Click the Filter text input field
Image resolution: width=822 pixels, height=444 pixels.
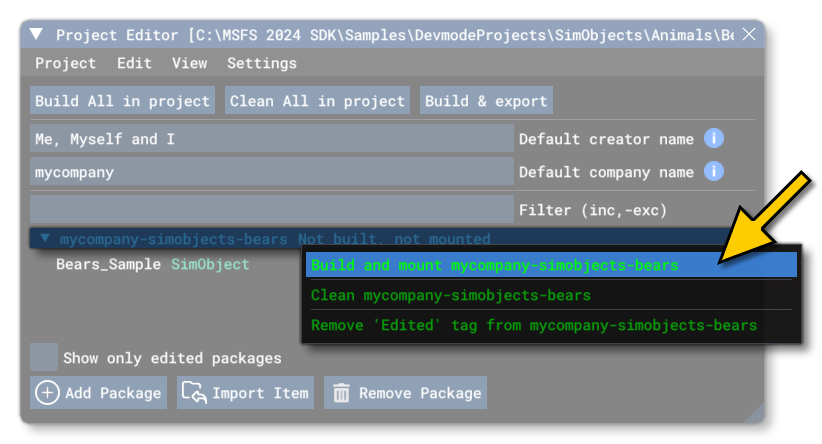click(x=271, y=210)
